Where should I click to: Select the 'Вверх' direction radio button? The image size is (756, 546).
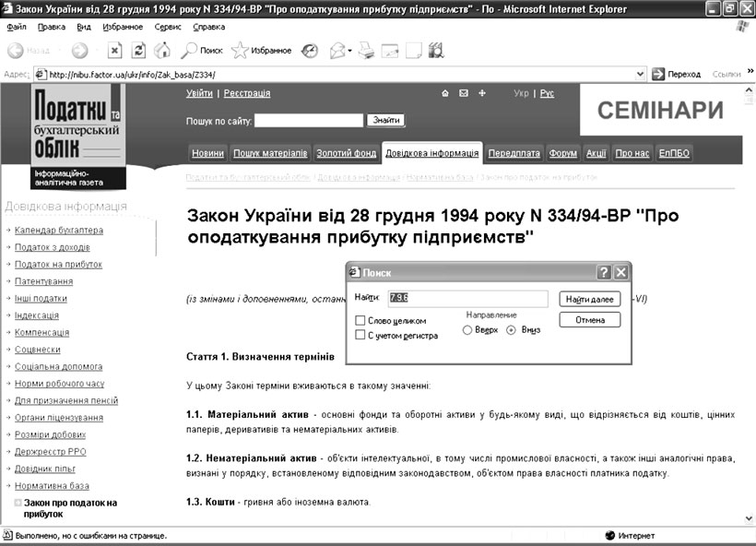click(x=467, y=329)
